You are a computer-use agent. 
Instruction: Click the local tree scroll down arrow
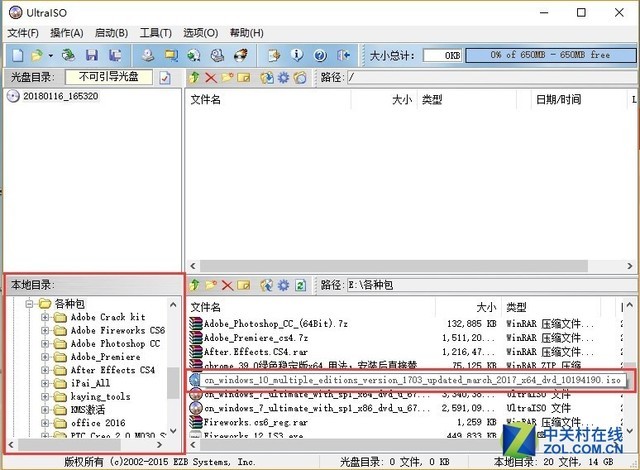tap(173, 430)
